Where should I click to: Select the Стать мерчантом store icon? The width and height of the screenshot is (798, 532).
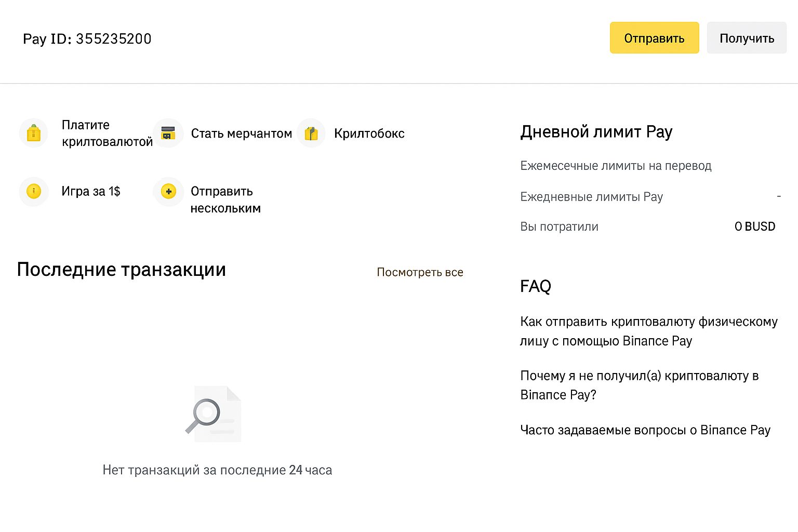coord(168,133)
